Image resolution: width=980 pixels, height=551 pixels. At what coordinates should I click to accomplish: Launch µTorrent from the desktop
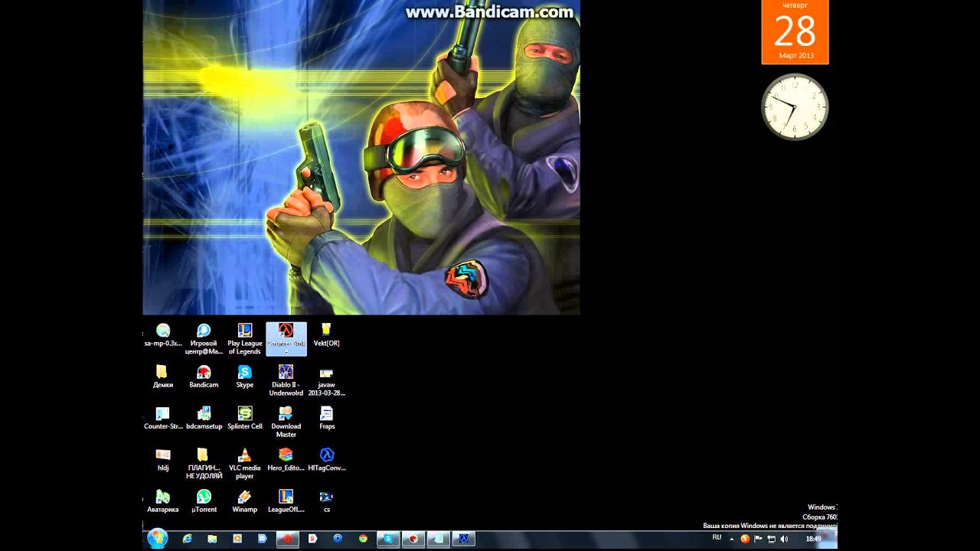pyautogui.click(x=204, y=500)
